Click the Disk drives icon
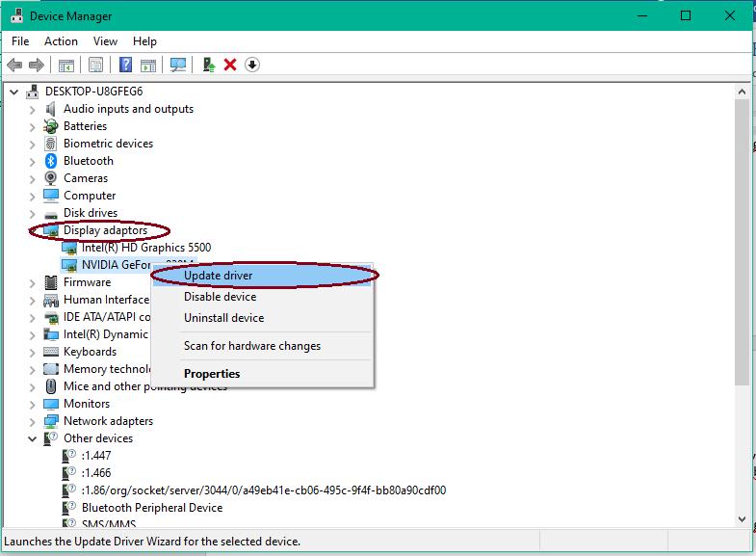 pyautogui.click(x=51, y=215)
